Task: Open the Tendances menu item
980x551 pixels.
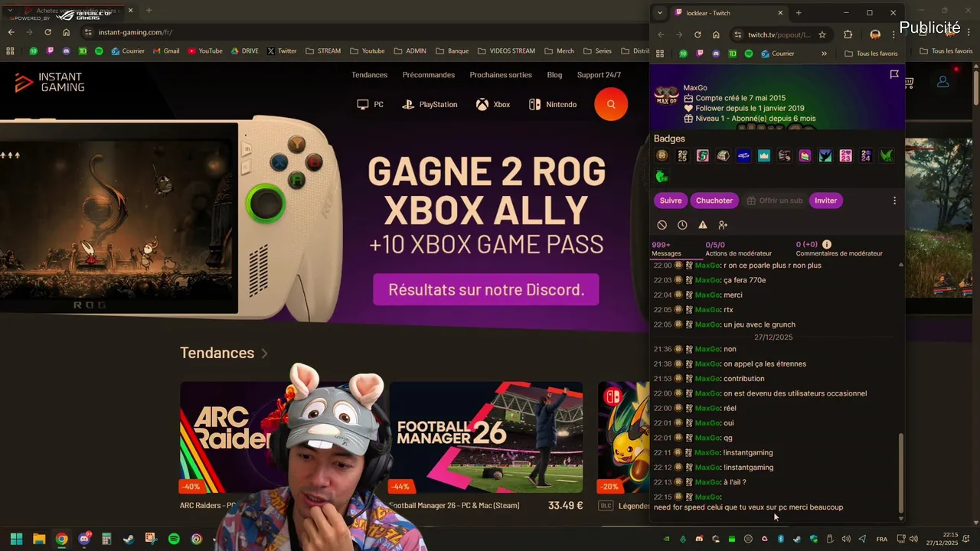Action: coord(369,75)
